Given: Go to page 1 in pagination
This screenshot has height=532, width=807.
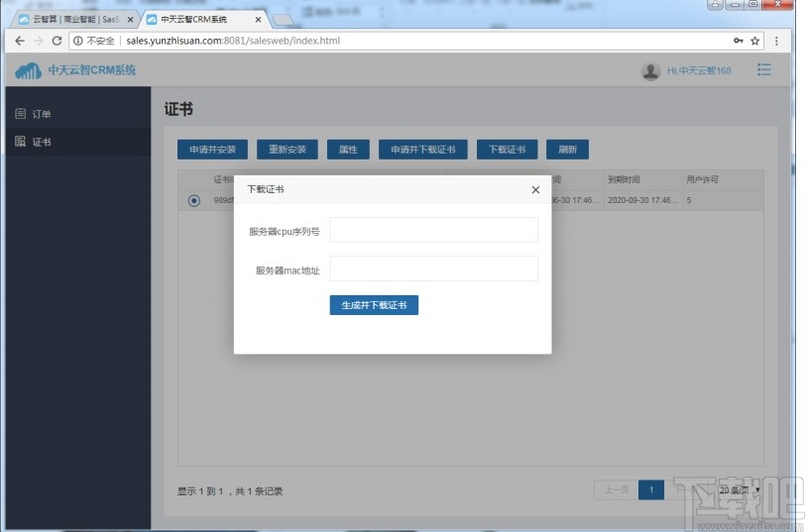Looking at the screenshot, I should tap(651, 489).
